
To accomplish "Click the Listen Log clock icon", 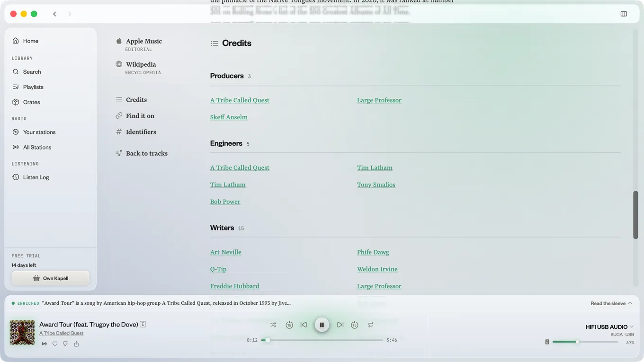I will click(x=16, y=177).
